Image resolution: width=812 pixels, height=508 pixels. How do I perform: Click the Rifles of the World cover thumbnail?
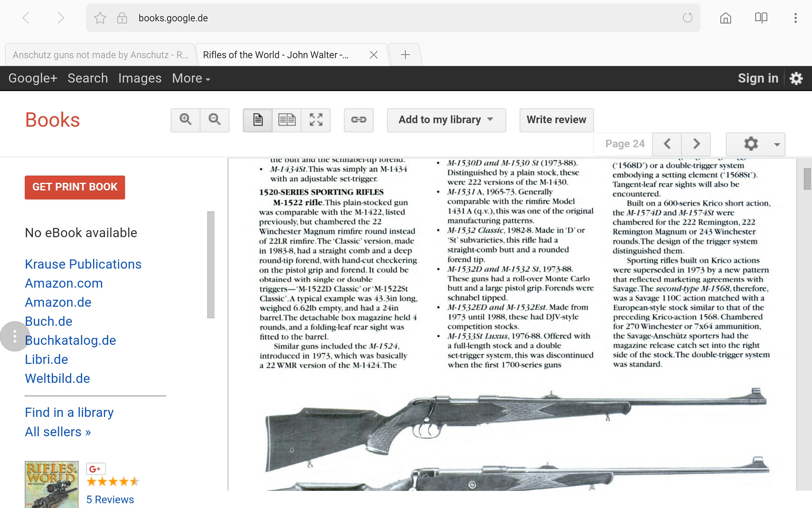coord(52,485)
